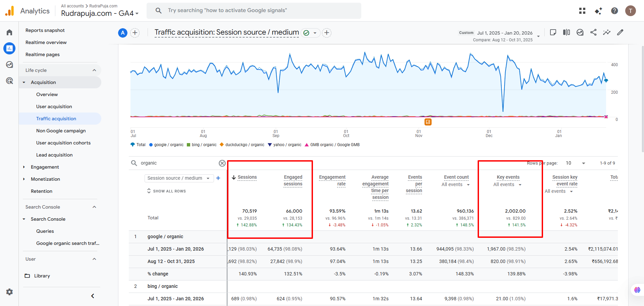This screenshot has height=306, width=644.
Task: Open the Explore icon in left rail
Action: click(9, 64)
